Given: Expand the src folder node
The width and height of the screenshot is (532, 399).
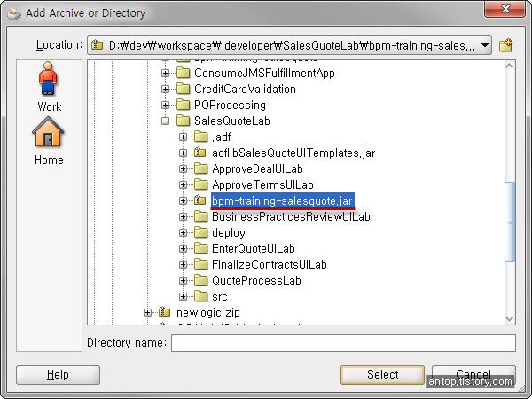Looking at the screenshot, I should tap(183, 296).
